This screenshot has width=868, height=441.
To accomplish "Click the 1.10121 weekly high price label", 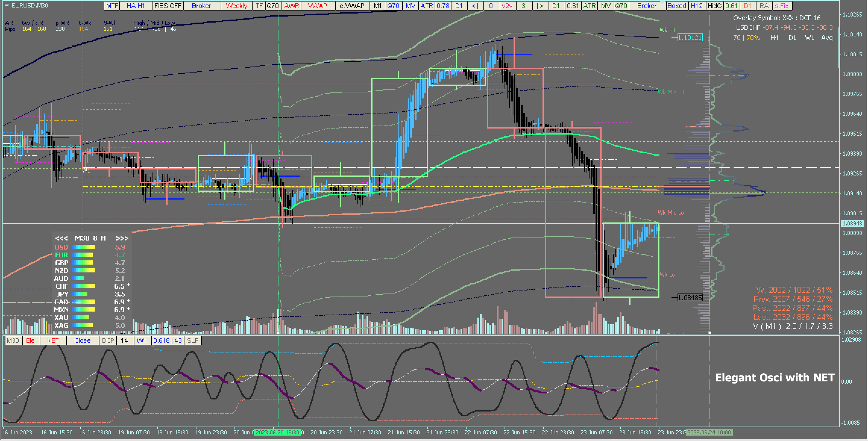I will pyautogui.click(x=690, y=38).
